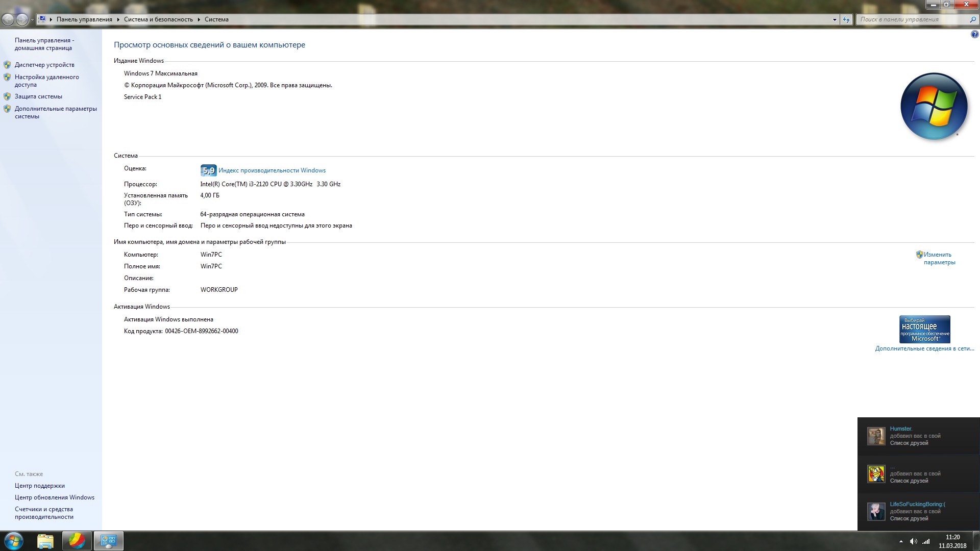Open the address bar history dropdown

(x=835, y=19)
